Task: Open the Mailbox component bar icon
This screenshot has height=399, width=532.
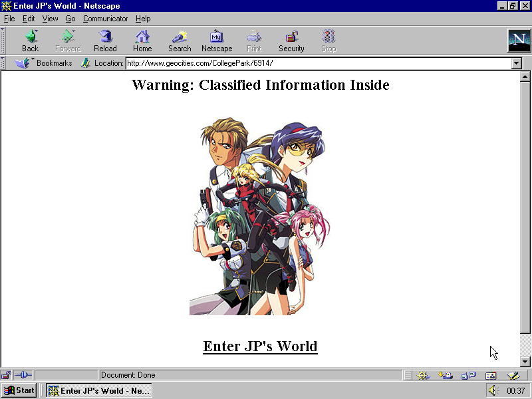Action: (445, 375)
